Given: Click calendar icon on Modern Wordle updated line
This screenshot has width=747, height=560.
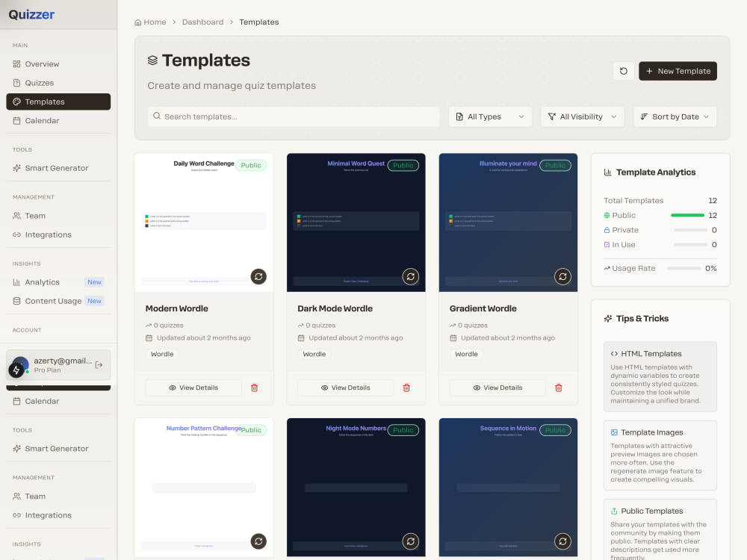Looking at the screenshot, I should pyautogui.click(x=149, y=338).
